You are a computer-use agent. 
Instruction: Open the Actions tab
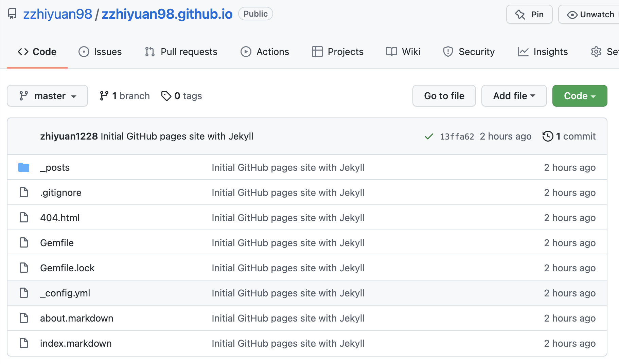265,52
